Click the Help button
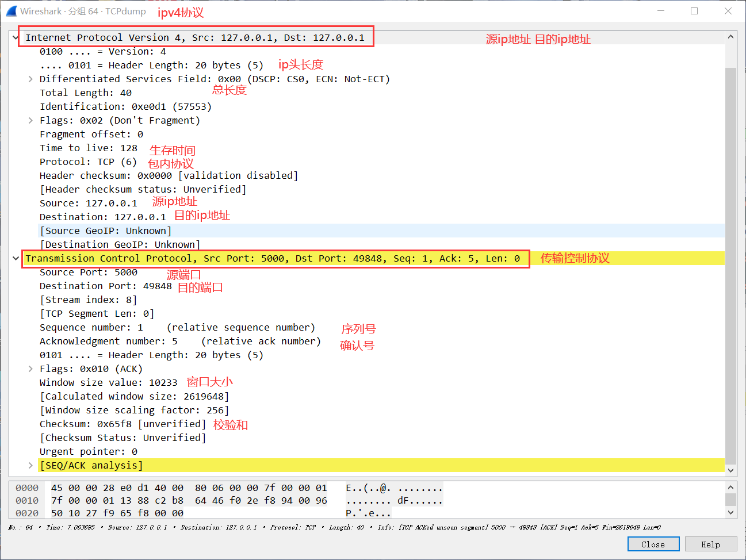 pyautogui.click(x=710, y=544)
